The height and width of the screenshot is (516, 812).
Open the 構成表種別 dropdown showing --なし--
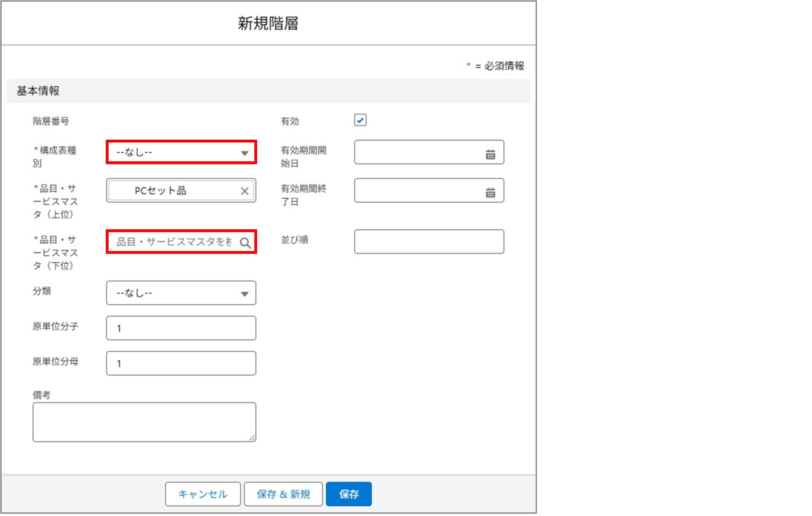click(181, 152)
